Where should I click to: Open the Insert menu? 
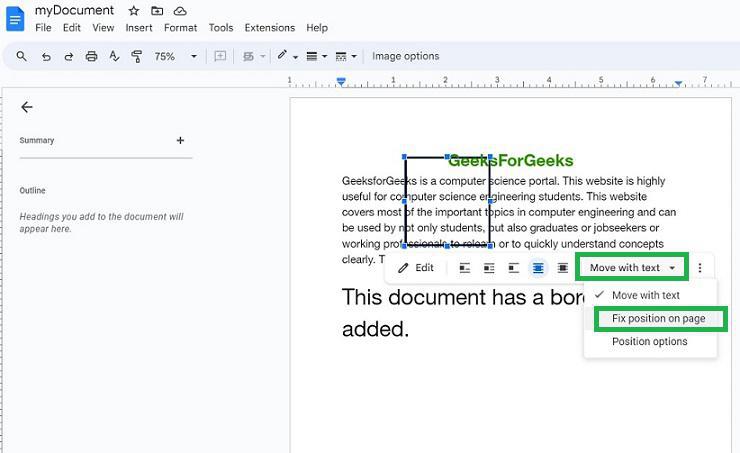[139, 28]
